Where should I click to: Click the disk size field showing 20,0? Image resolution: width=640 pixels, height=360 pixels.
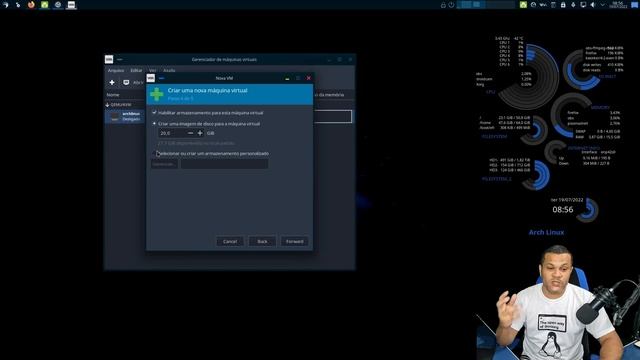click(x=172, y=133)
